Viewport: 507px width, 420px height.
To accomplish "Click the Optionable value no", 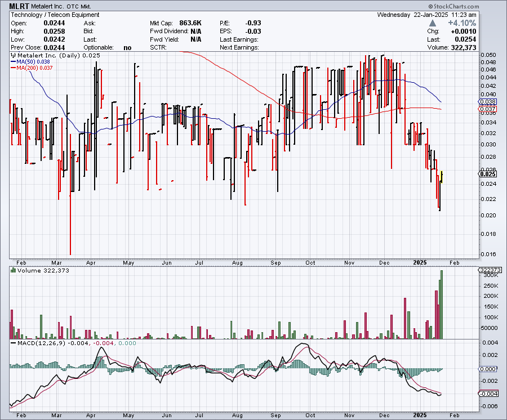I will (x=127, y=48).
